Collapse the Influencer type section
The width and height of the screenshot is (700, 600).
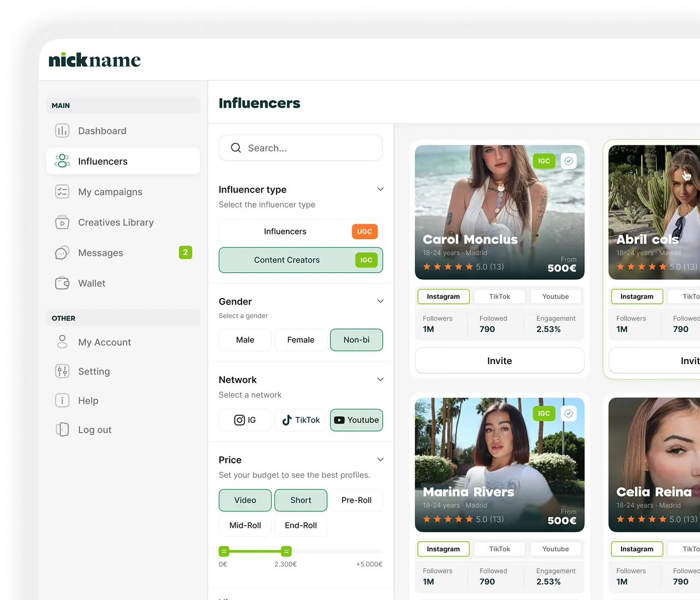[x=380, y=189]
